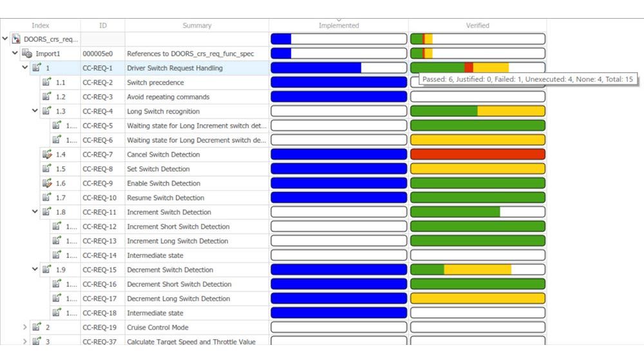Click the Summary column header

(196, 26)
